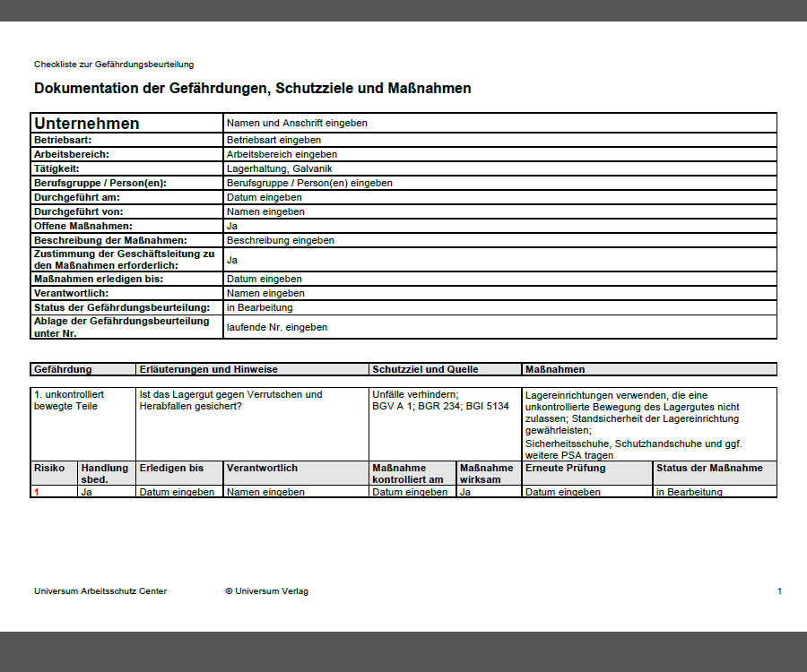This screenshot has height=672, width=807.
Task: Click the 'Status der Maßnahme' header
Action: [x=715, y=473]
